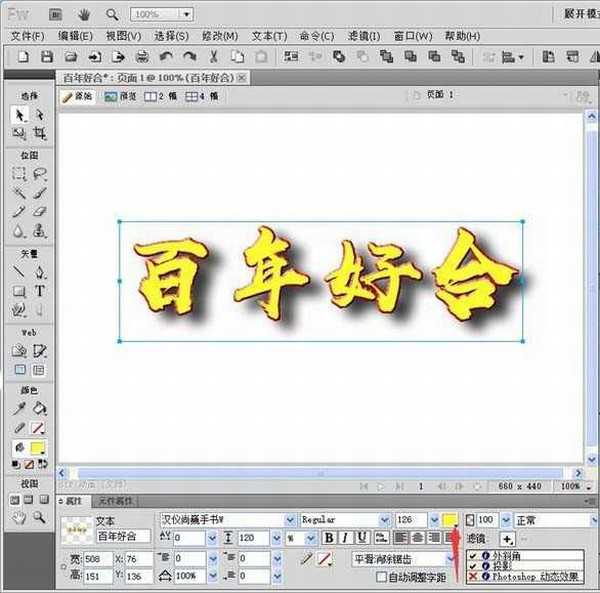This screenshot has height=593, width=600.
Task: Choose the Crop tool
Action: [40, 134]
